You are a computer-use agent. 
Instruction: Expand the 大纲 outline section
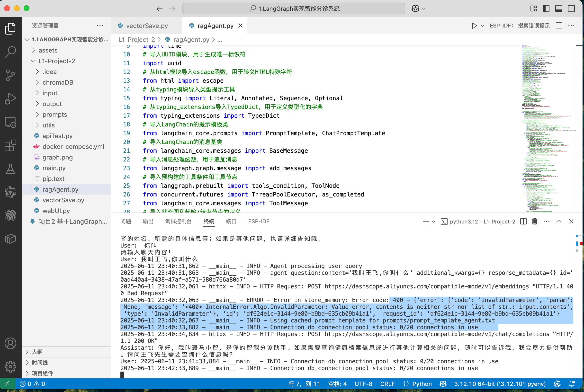click(x=66, y=352)
